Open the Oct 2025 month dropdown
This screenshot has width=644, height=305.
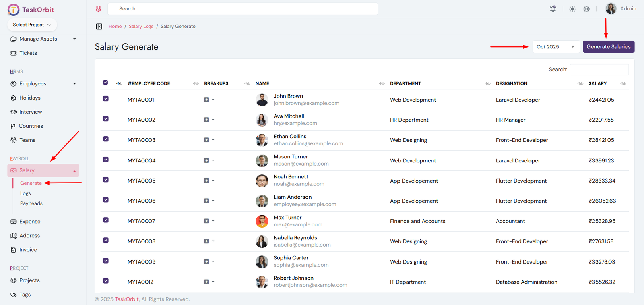(x=555, y=47)
